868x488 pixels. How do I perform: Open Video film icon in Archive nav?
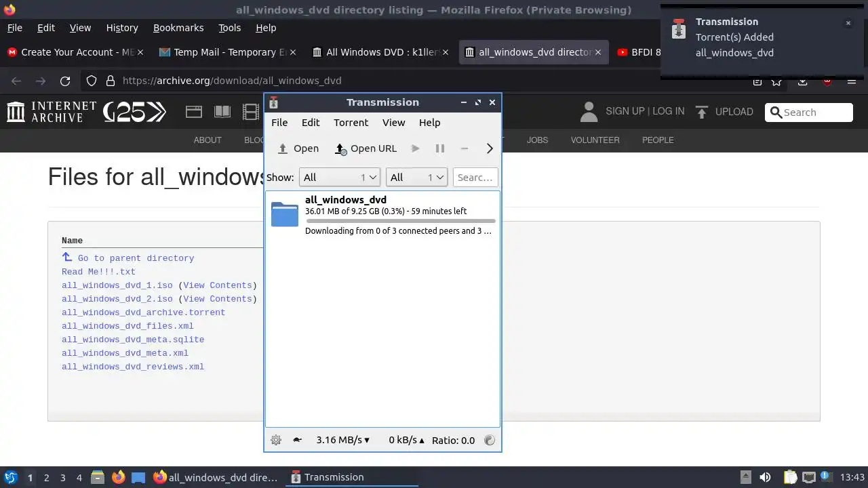pyautogui.click(x=251, y=112)
